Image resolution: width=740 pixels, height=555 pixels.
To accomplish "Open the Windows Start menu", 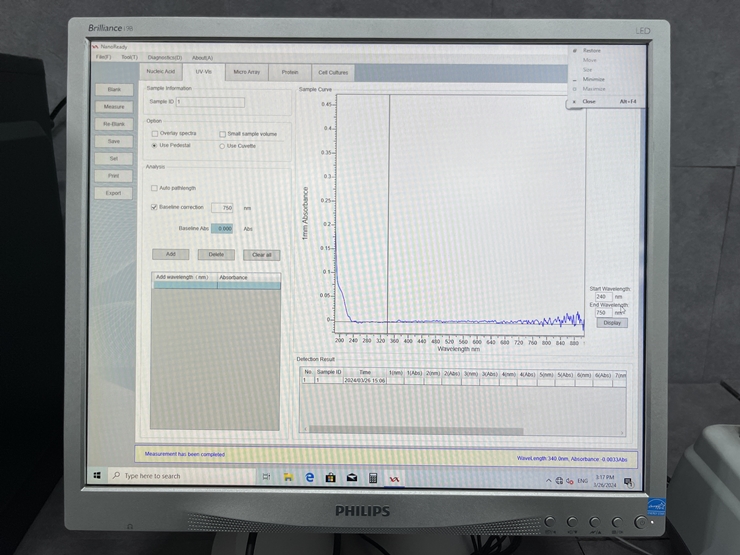I will click(97, 476).
